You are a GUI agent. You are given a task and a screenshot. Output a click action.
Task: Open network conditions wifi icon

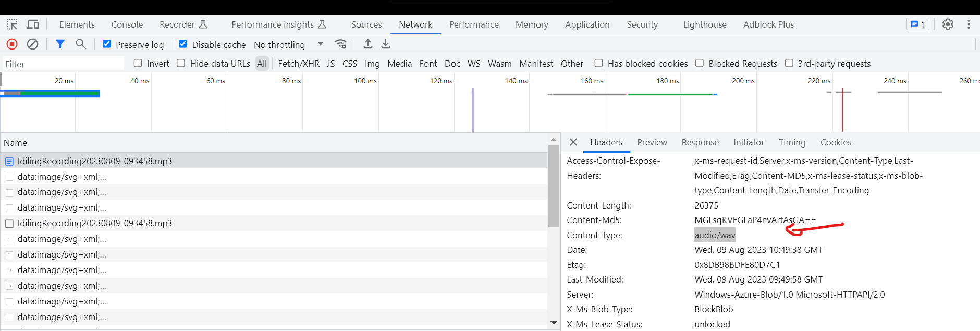[x=340, y=44]
